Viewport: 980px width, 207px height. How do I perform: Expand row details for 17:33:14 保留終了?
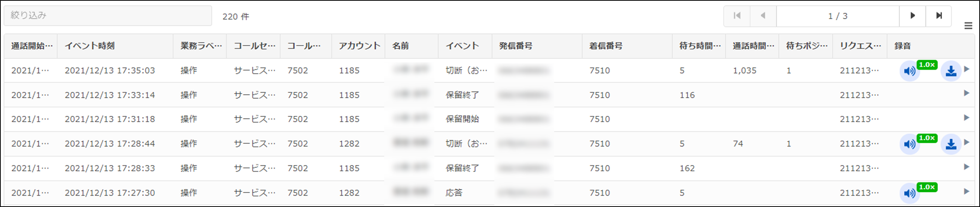click(x=966, y=93)
